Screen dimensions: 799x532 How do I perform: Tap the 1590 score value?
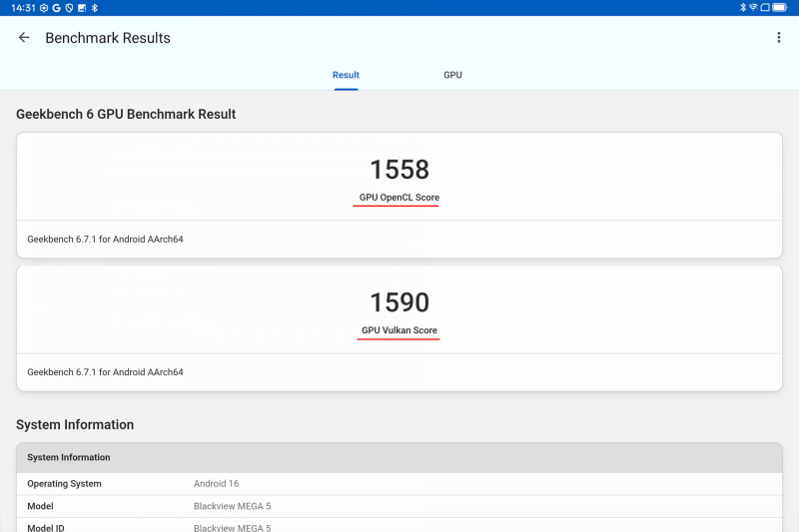[399, 302]
